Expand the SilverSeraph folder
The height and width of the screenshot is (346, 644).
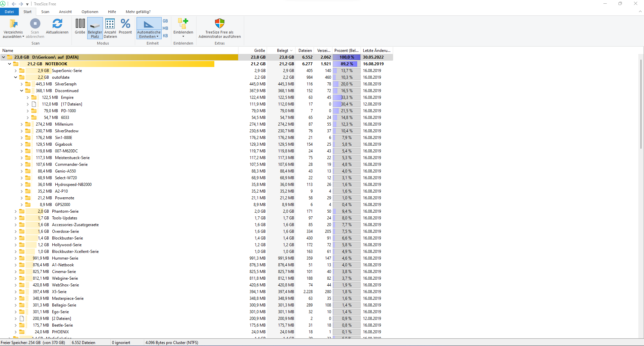tap(21, 84)
